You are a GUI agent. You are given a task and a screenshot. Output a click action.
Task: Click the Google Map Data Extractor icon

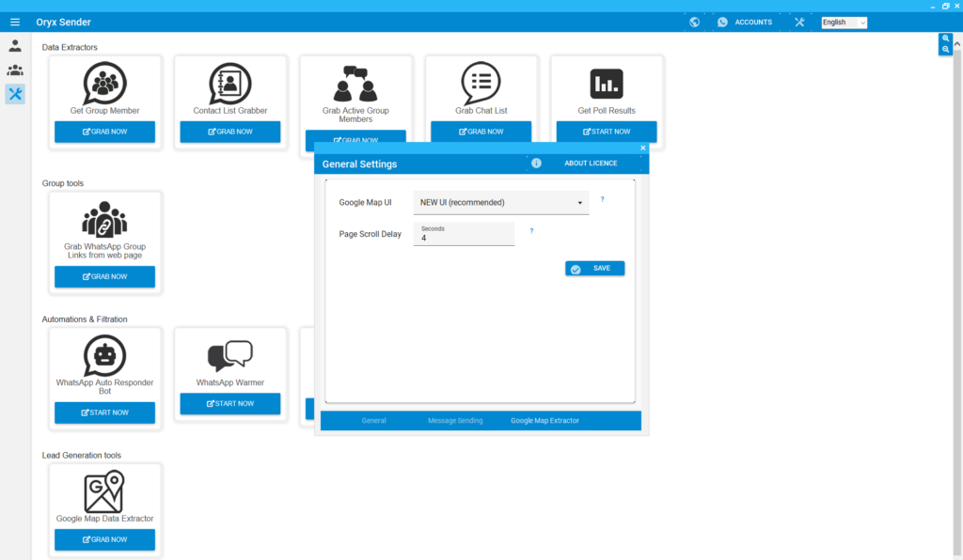click(x=104, y=491)
